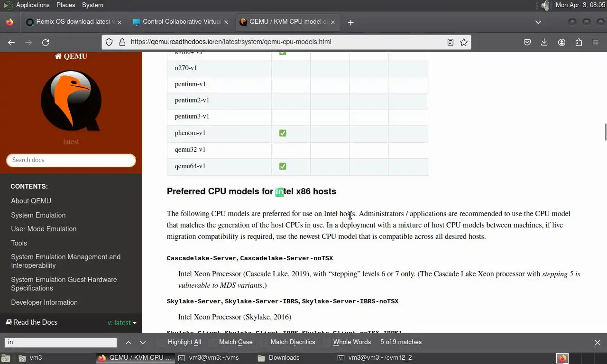Reload the page with the refresh icon
The width and height of the screenshot is (607, 364).
(x=46, y=42)
